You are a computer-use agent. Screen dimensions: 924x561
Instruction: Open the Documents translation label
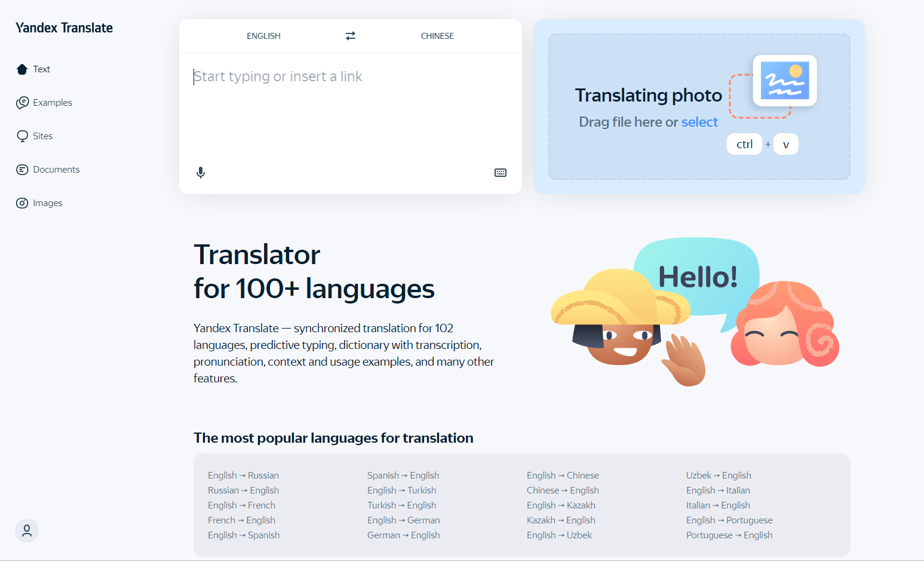click(x=56, y=170)
